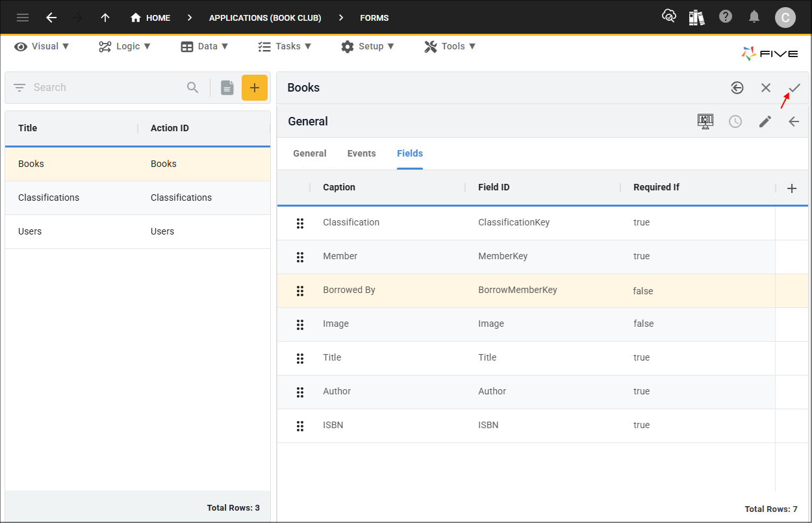Click the left arrow in General header
812x523 pixels.
click(794, 121)
